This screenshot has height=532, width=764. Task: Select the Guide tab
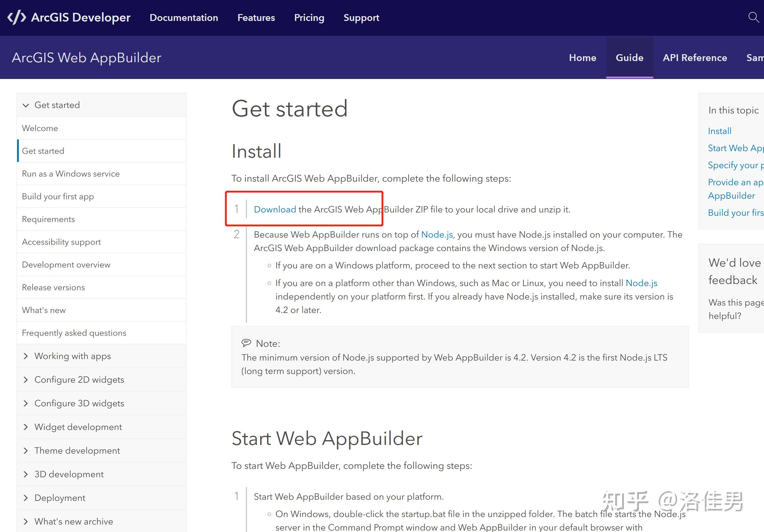[630, 58]
